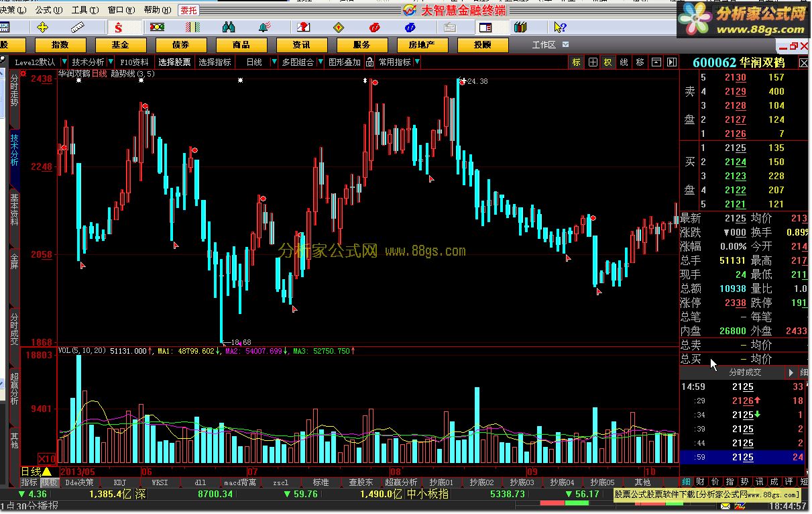812x514 pixels.
Task: Click the 指数 category button
Action: pos(60,45)
